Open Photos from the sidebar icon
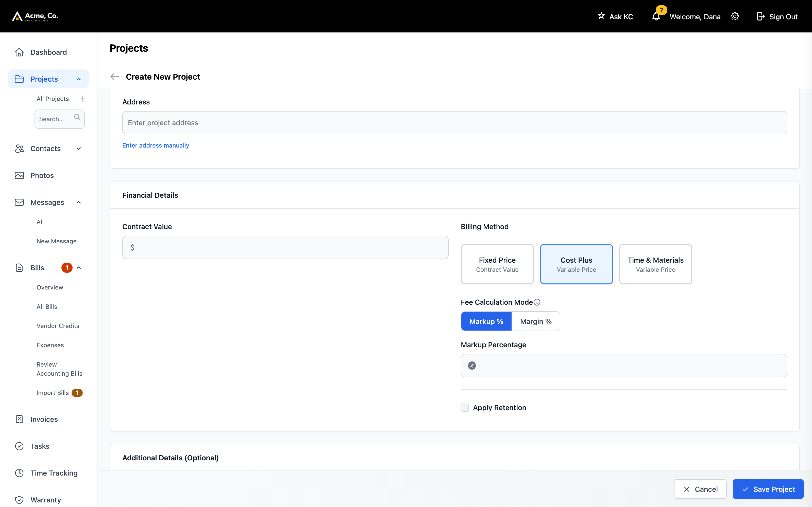The image size is (812, 507). pos(20,175)
